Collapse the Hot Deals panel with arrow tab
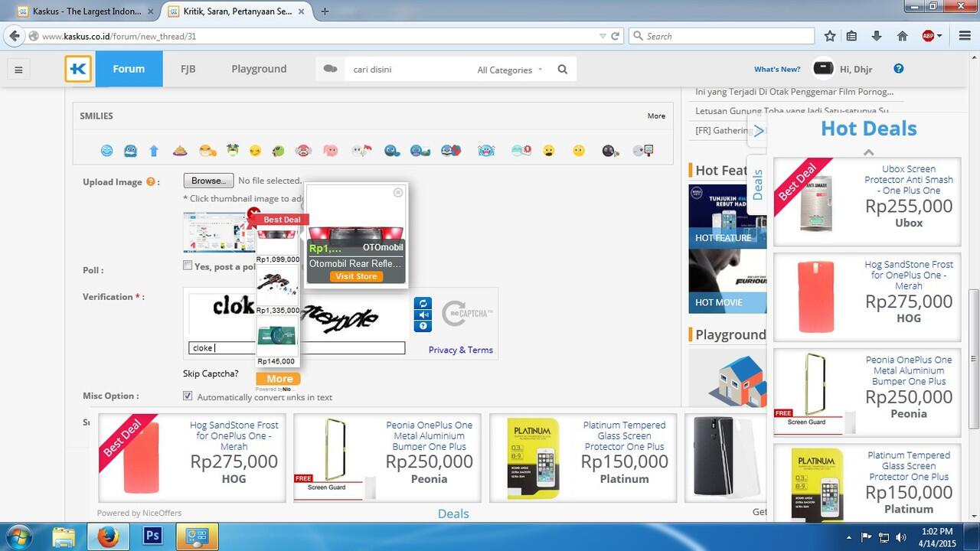This screenshot has height=551, width=980. [757, 131]
